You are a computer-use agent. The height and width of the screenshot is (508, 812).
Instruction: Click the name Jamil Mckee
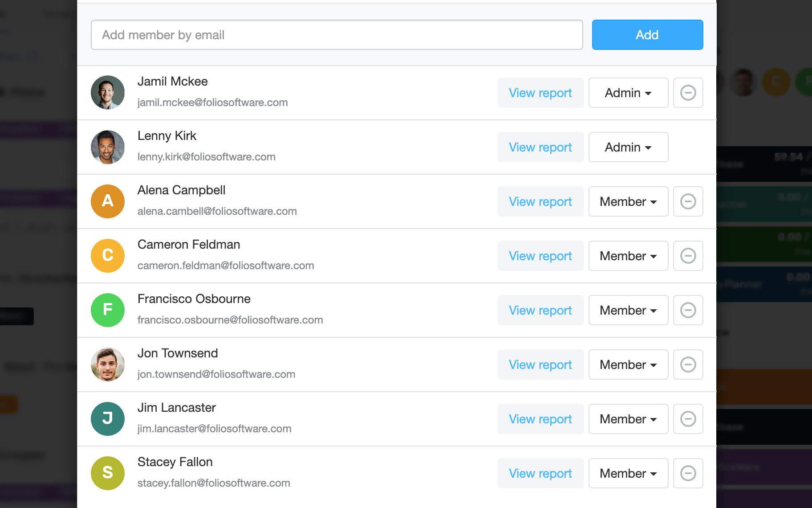173,82
